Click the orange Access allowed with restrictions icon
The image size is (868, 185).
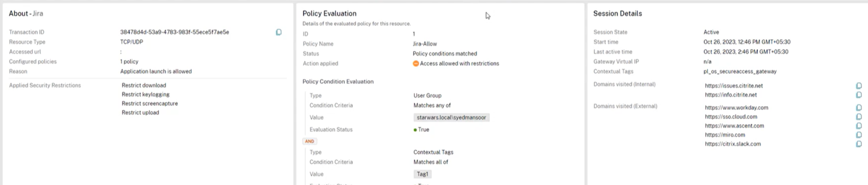click(416, 63)
